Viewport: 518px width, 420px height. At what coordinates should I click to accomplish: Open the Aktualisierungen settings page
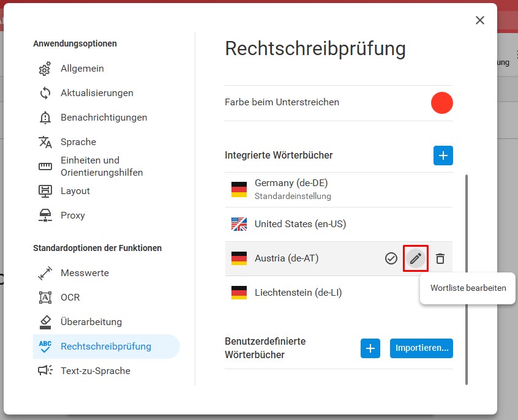click(107, 93)
